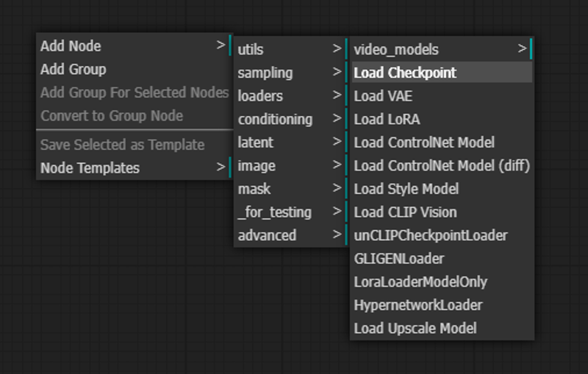The height and width of the screenshot is (374, 588).
Task: Expand the video_models submenu
Action: (442, 49)
